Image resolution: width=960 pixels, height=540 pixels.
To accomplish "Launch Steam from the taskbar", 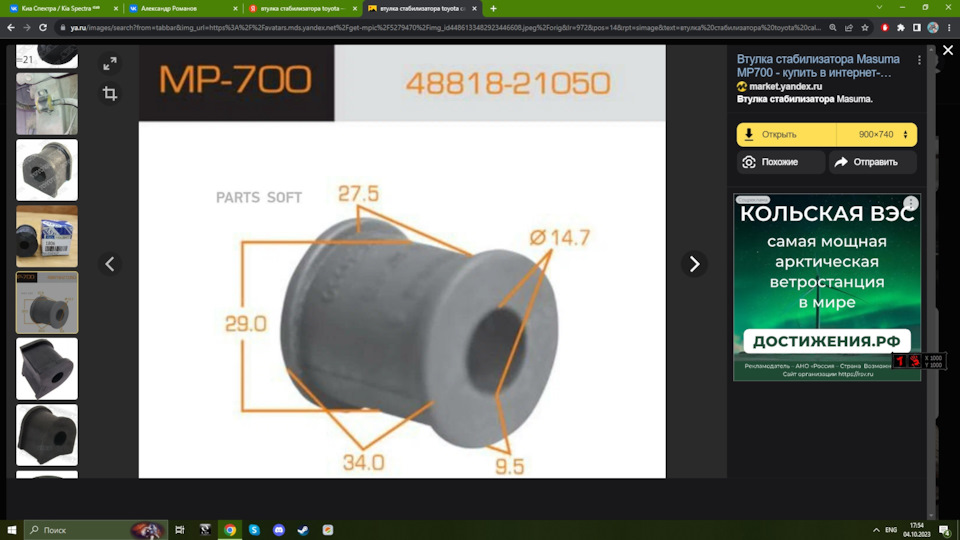I will point(303,530).
